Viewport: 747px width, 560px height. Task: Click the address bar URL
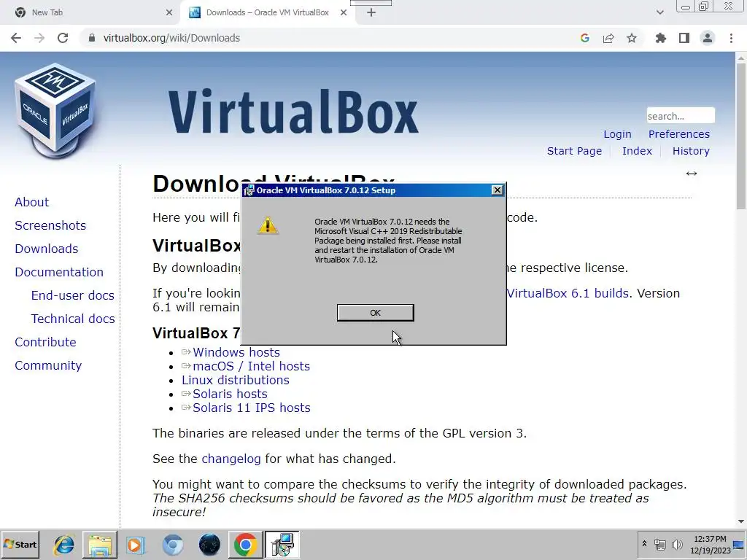171,38
